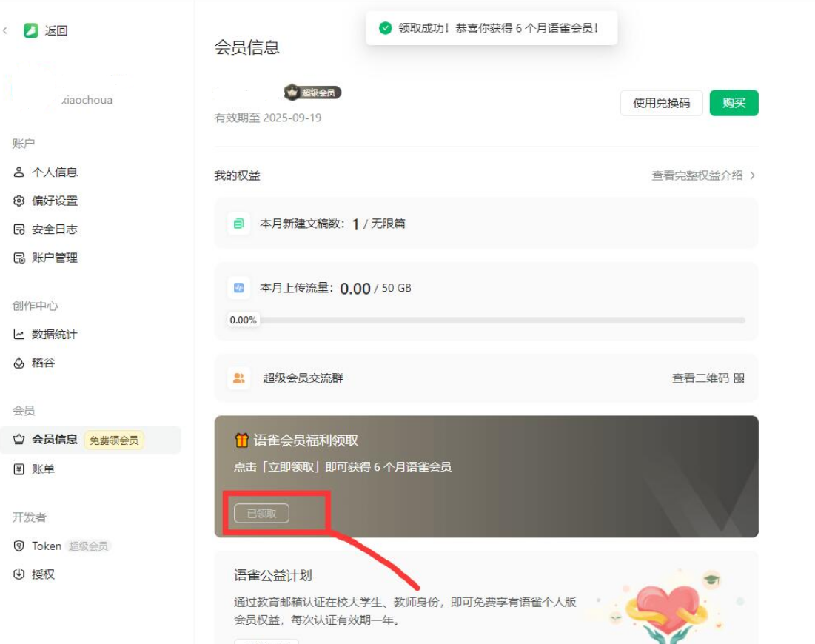The width and height of the screenshot is (815, 644).
Task: Click the 授权 icon in sidebar
Action: [x=19, y=575]
